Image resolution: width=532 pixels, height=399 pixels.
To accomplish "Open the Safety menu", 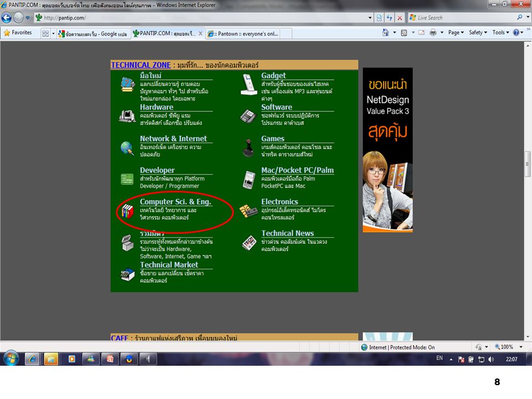I will [478, 33].
